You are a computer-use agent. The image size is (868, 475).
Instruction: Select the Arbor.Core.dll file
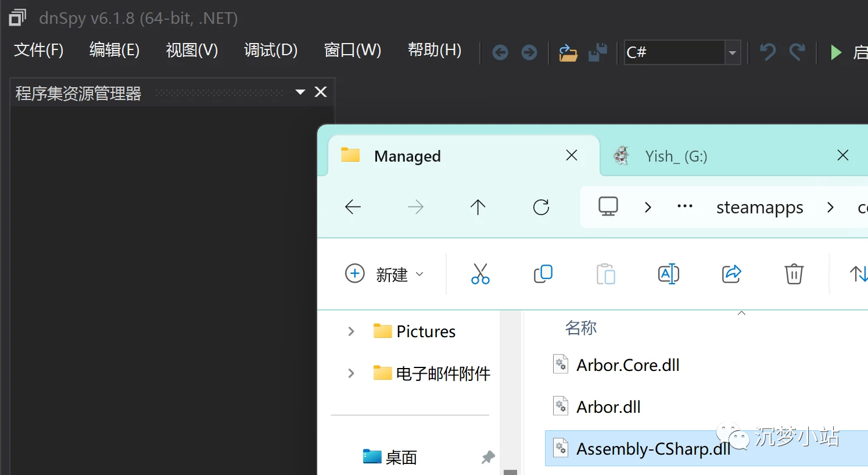627,365
